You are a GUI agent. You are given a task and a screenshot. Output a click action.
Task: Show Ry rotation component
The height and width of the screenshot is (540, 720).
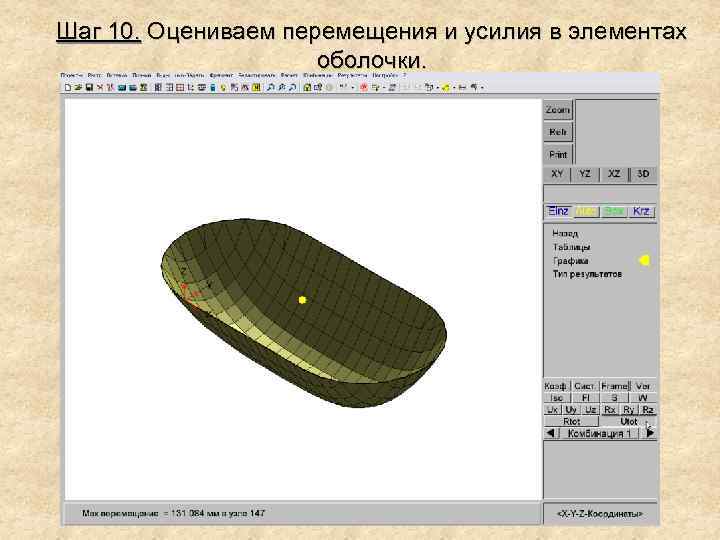629,410
